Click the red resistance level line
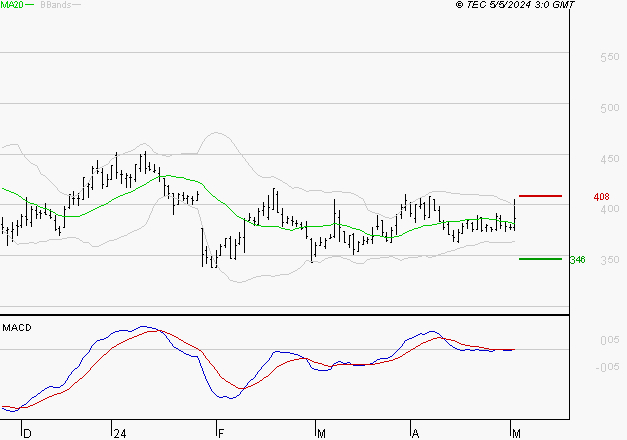Image resolution: width=627 pixels, height=440 pixels. coord(540,196)
